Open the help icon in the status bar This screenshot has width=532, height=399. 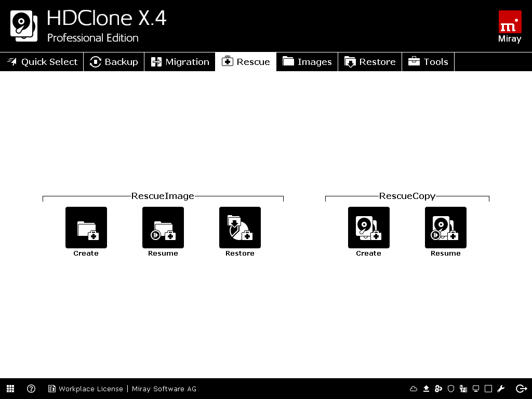click(31, 389)
